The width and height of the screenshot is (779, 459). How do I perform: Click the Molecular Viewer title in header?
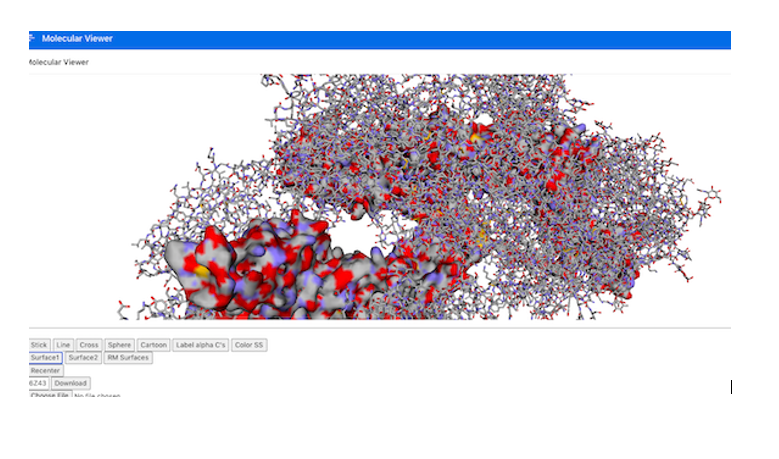(x=77, y=38)
